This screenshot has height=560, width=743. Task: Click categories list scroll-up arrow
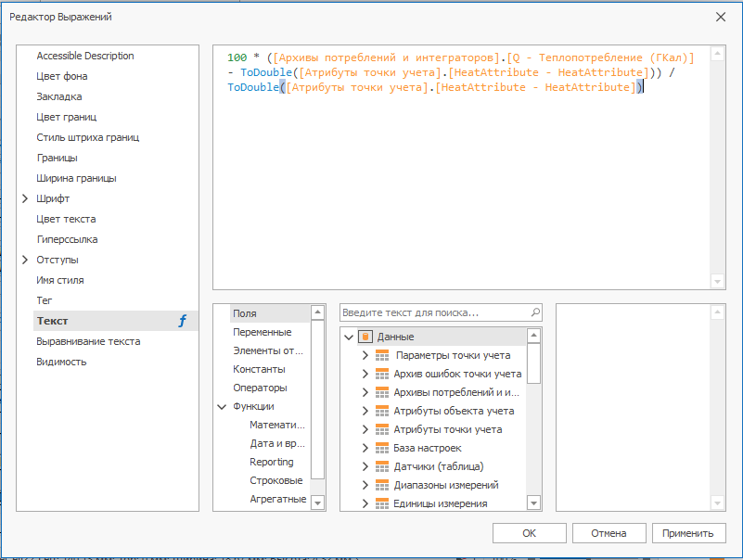[x=318, y=312]
